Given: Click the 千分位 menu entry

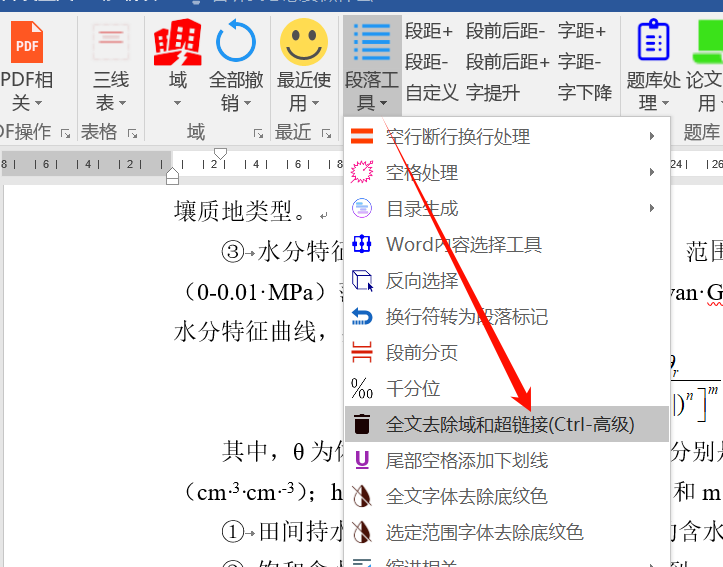Looking at the screenshot, I should click(x=506, y=388).
